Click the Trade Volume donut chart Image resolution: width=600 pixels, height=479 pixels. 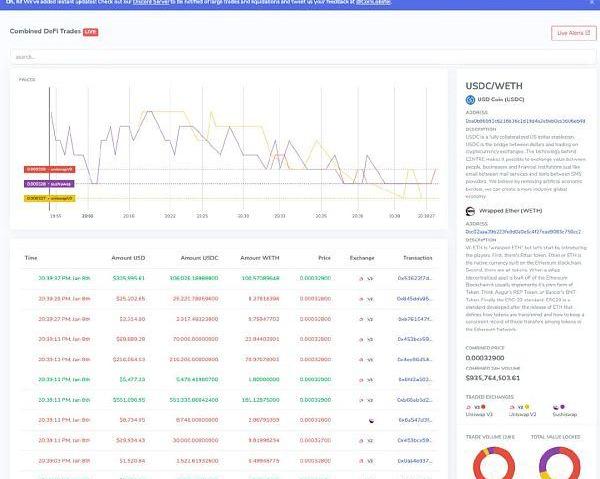[x=494, y=464]
